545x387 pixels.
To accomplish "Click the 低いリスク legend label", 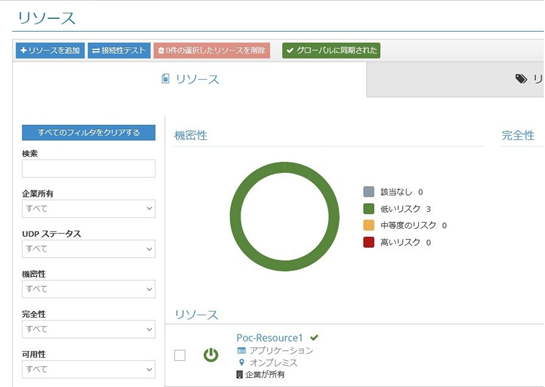I will click(400, 209).
